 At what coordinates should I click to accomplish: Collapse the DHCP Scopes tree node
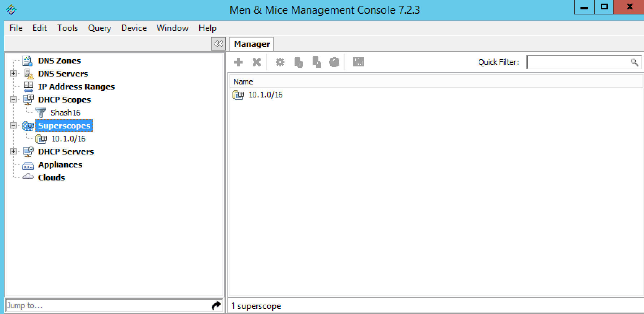[13, 100]
